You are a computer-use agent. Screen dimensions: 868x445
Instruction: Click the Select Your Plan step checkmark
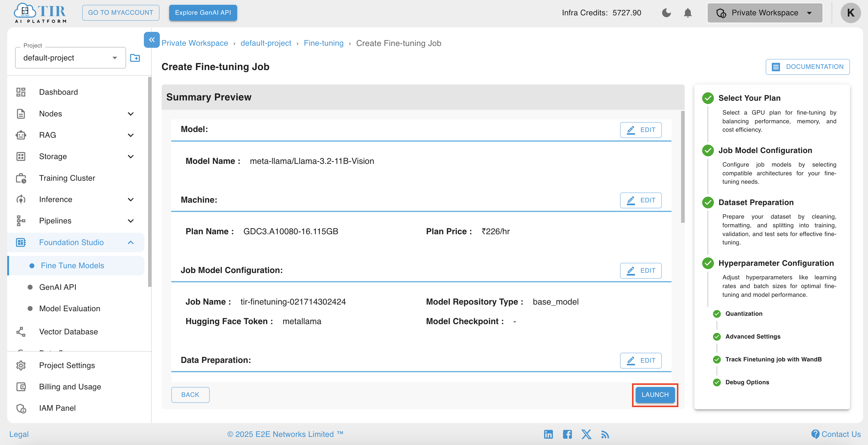tap(708, 98)
